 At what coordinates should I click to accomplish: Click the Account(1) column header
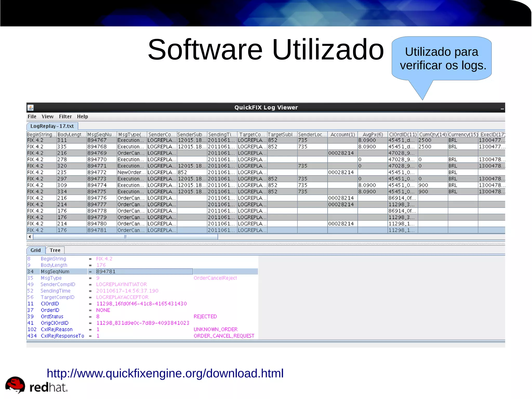pos(343,134)
